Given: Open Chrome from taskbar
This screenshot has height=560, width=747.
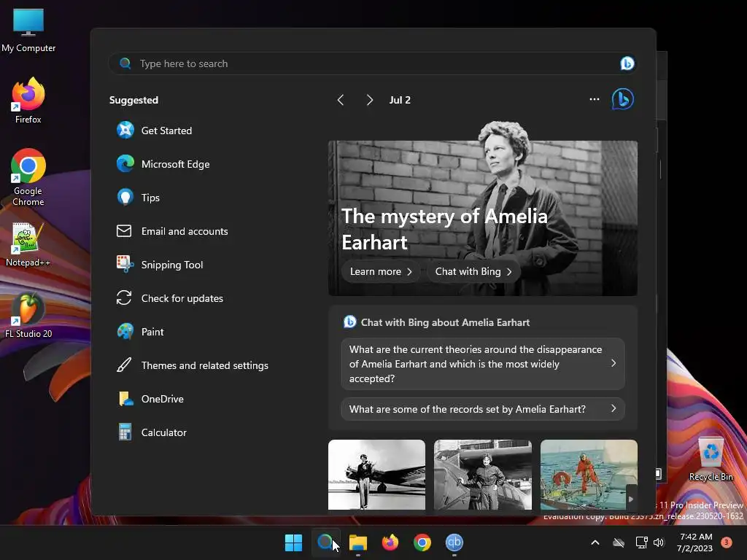Looking at the screenshot, I should pos(422,542).
